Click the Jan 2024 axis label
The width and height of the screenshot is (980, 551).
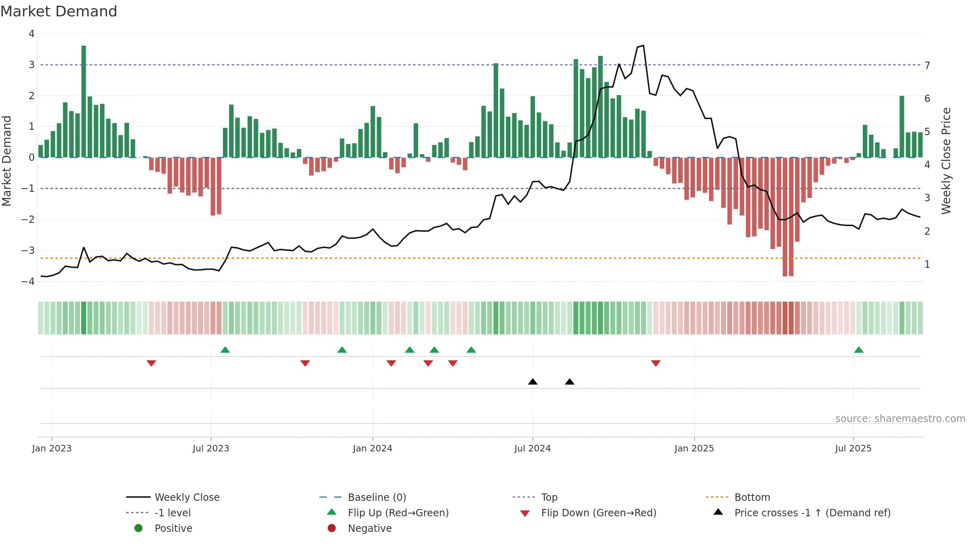[372, 449]
